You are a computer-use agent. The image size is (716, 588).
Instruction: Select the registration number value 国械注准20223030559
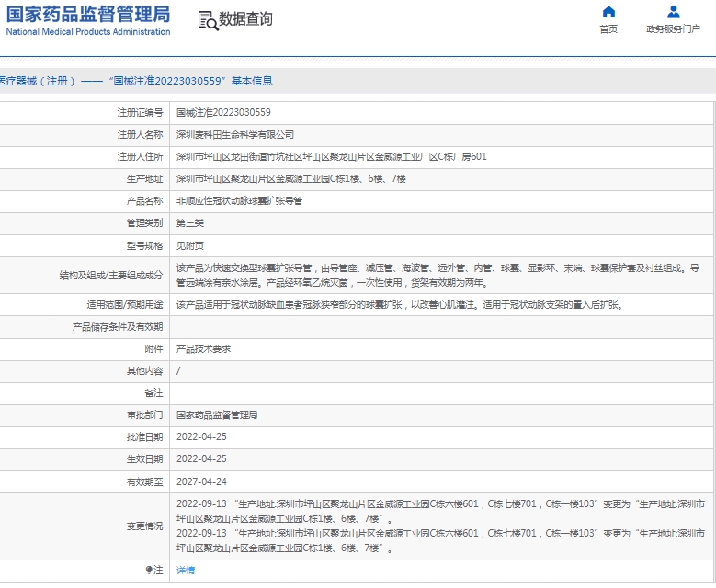(x=223, y=112)
